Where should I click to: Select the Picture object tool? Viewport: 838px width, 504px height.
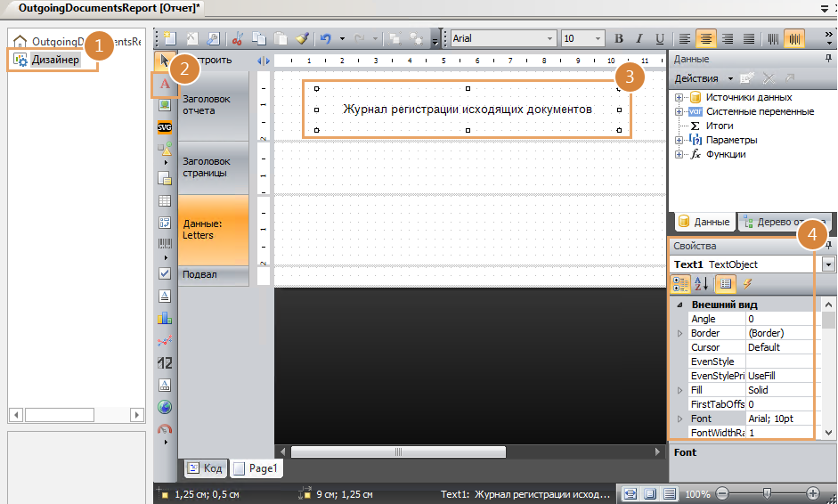coord(165,105)
